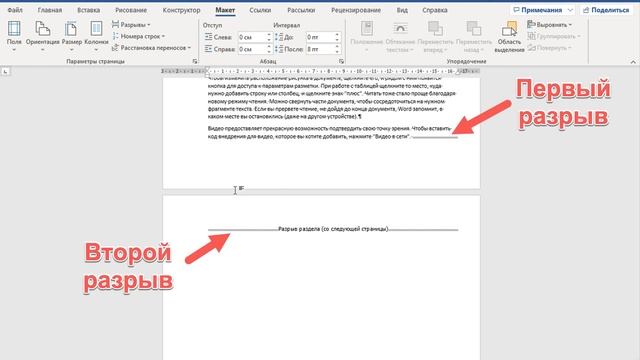Click the Слева indent field

[252, 37]
